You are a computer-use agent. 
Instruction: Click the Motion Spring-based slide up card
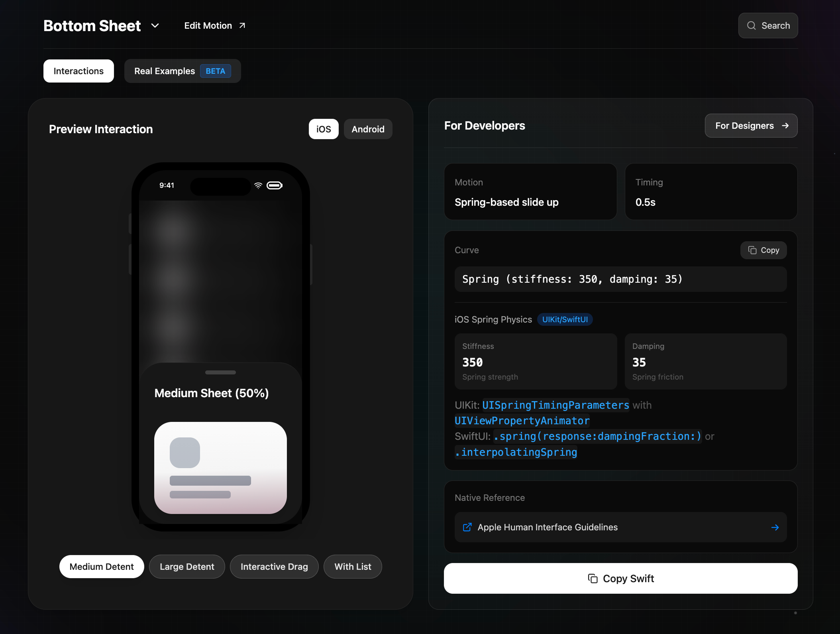[x=530, y=192]
